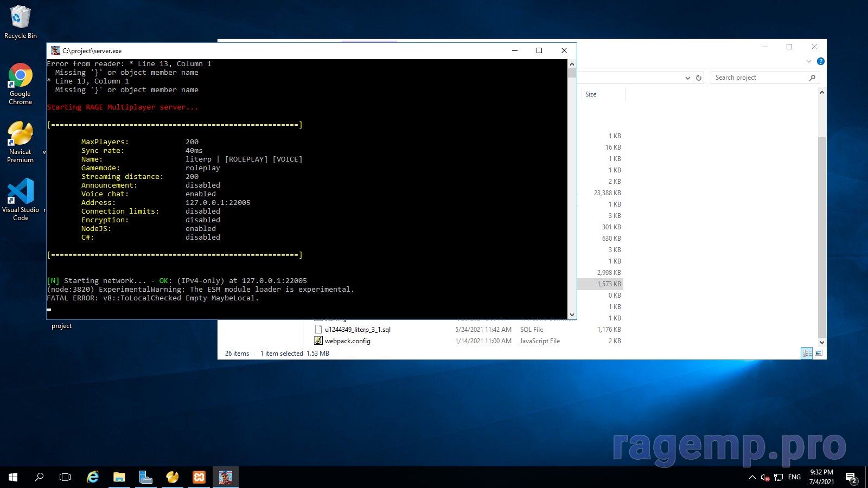The image size is (868, 488).
Task: Click the magnifier icon in Search project
Action: tap(812, 78)
